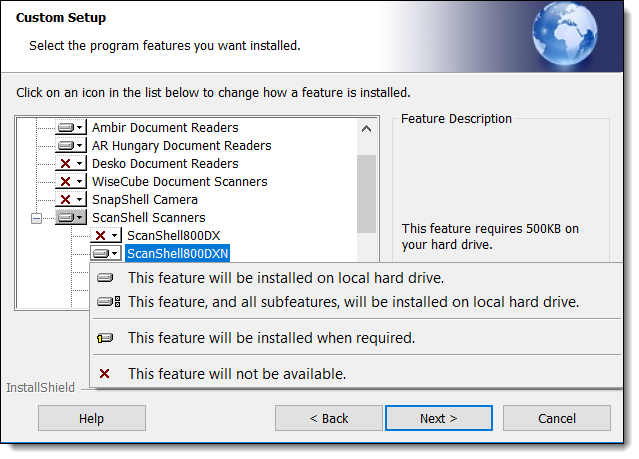The width and height of the screenshot is (639, 459).
Task: Click the feature list scroll up arrow
Action: pyautogui.click(x=366, y=129)
